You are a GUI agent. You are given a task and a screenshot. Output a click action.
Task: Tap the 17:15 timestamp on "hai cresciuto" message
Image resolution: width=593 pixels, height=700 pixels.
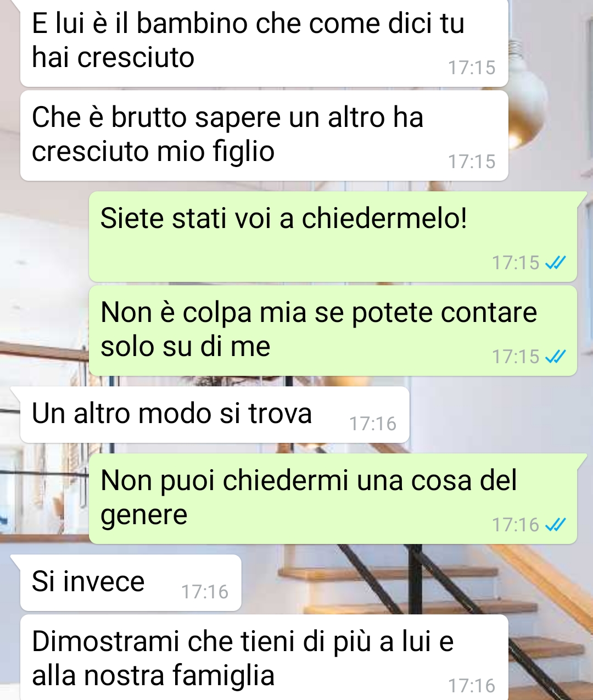[472, 68]
